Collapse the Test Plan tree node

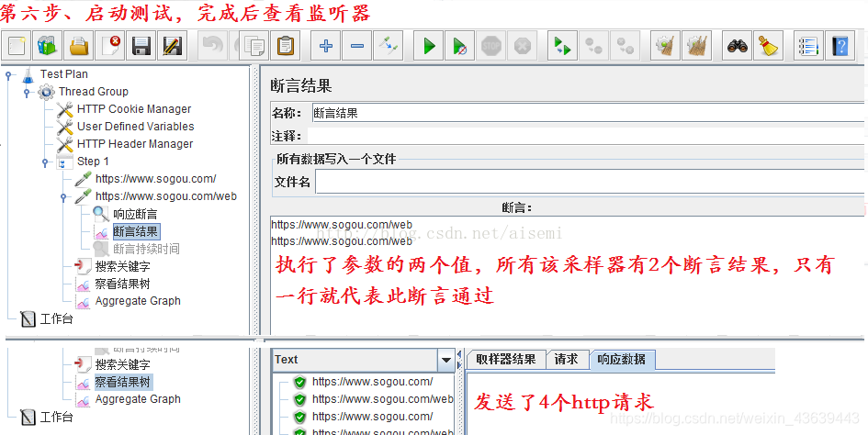[x=7, y=75]
